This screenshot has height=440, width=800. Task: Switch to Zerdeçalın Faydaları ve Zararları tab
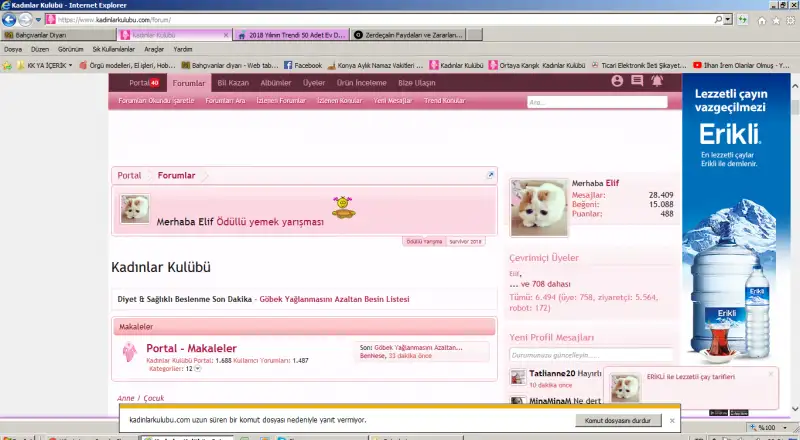[x=408, y=35]
